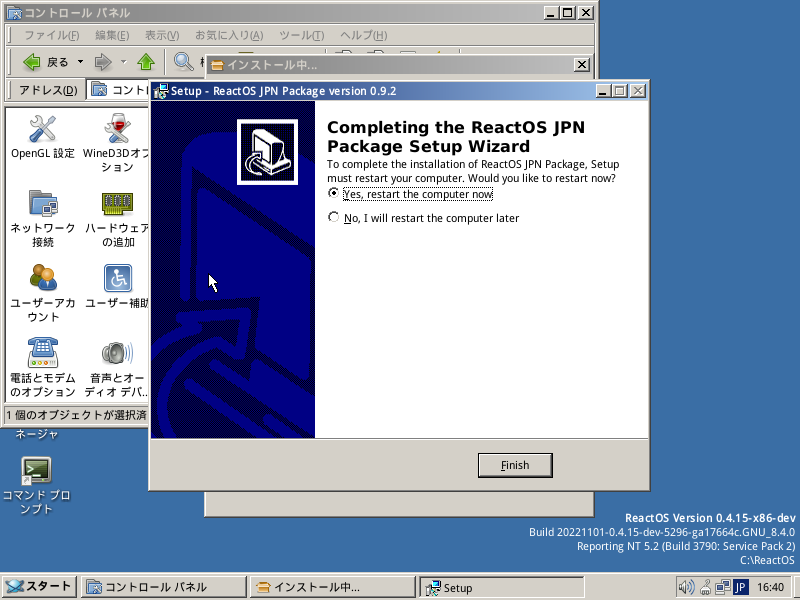
Task: Open the ツール menu
Action: point(299,35)
